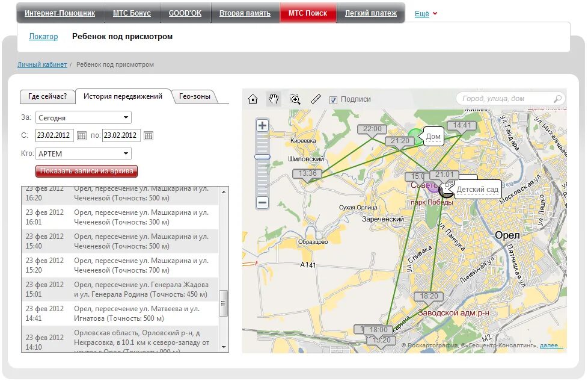Click the 14:41 map marker
Image resolution: width=588 pixels, height=384 pixels.
462,125
